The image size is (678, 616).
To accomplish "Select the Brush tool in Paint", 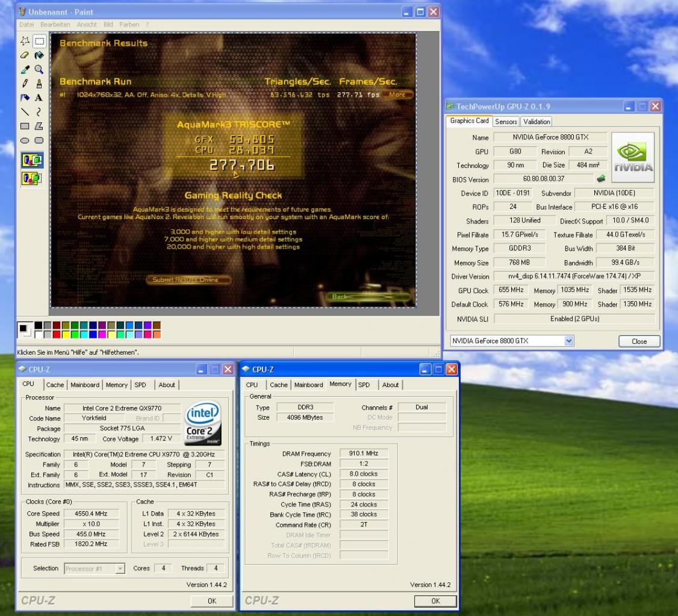I will click(x=39, y=84).
